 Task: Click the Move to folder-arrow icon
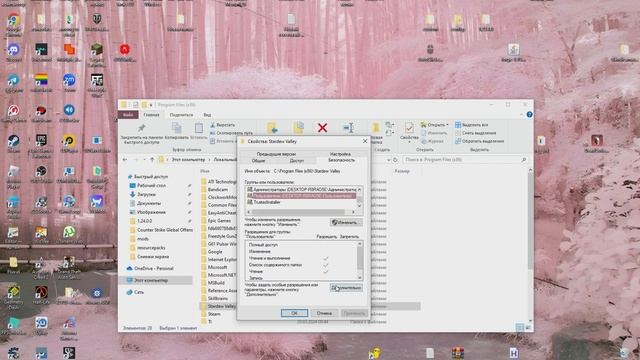pyautogui.click(x=272, y=128)
